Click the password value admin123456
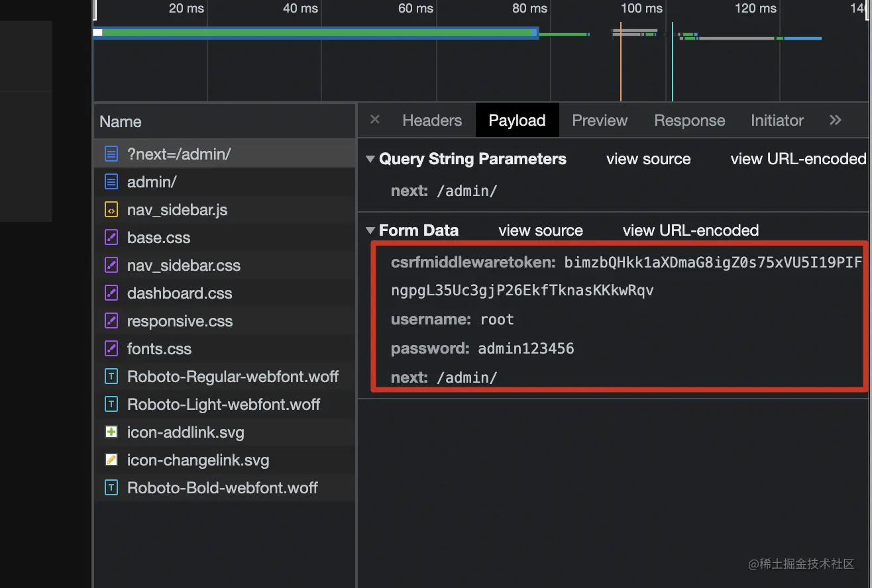 pyautogui.click(x=526, y=348)
